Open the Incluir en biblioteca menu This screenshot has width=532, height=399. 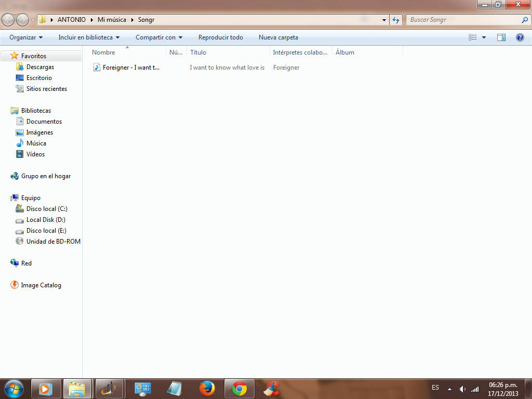coord(89,37)
